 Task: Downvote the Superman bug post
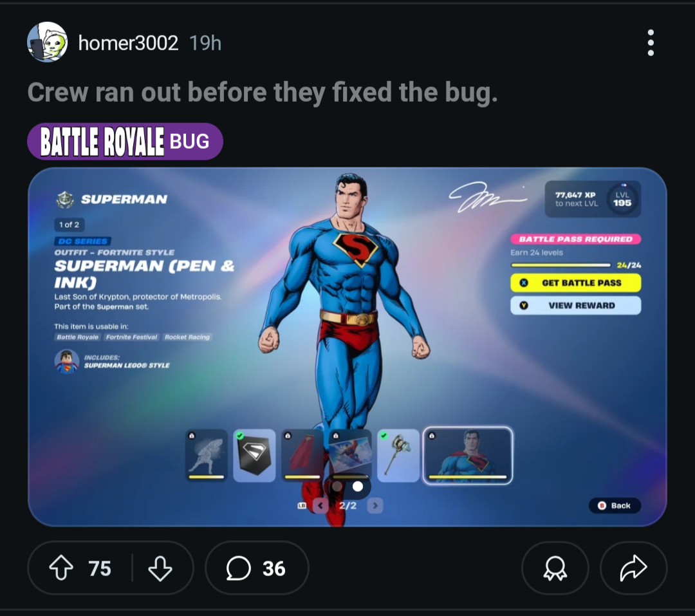click(160, 568)
